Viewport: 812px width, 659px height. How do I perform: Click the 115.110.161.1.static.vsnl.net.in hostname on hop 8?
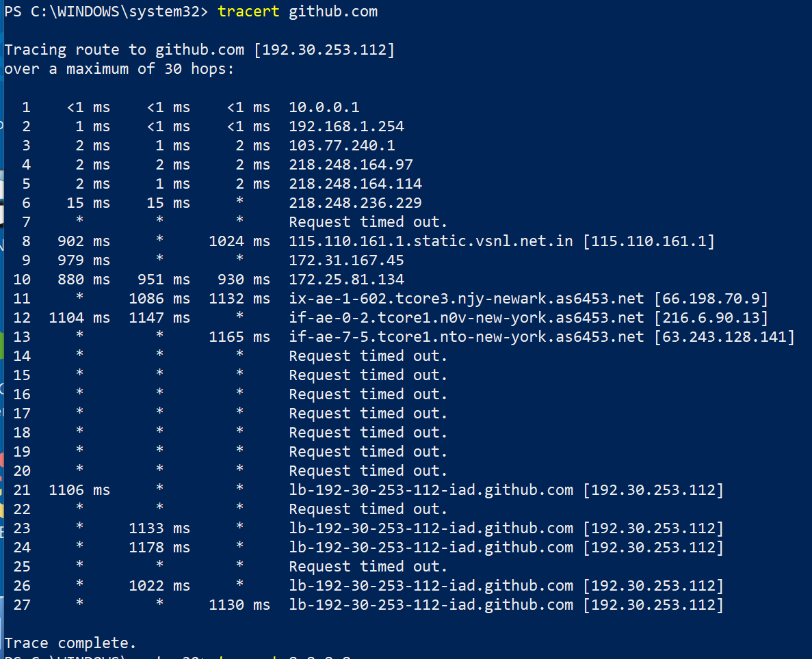pos(431,241)
